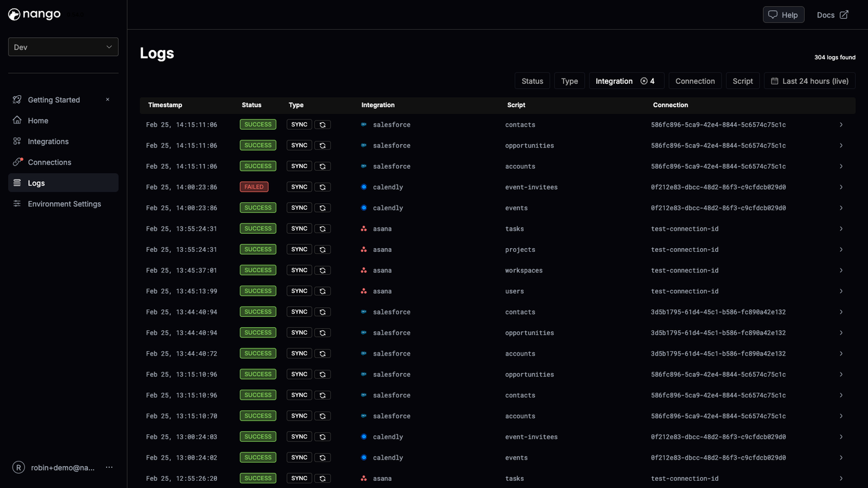
Task: Open the Type filter dropdown
Action: (x=570, y=81)
